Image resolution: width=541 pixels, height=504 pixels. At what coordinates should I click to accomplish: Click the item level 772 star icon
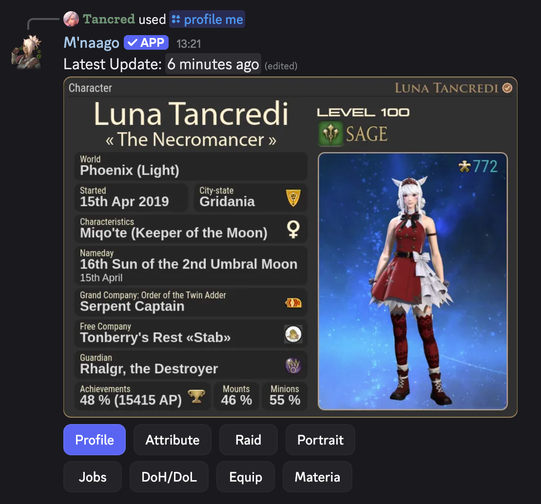464,166
